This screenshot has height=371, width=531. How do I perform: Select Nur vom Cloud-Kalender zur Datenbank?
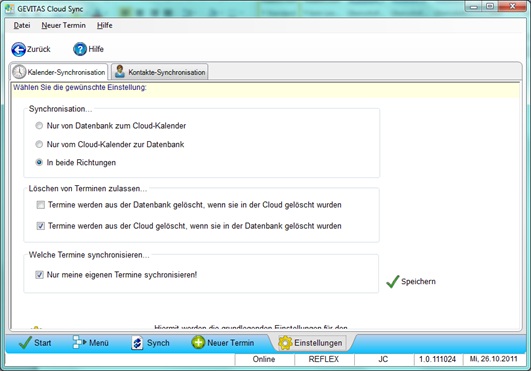point(39,144)
